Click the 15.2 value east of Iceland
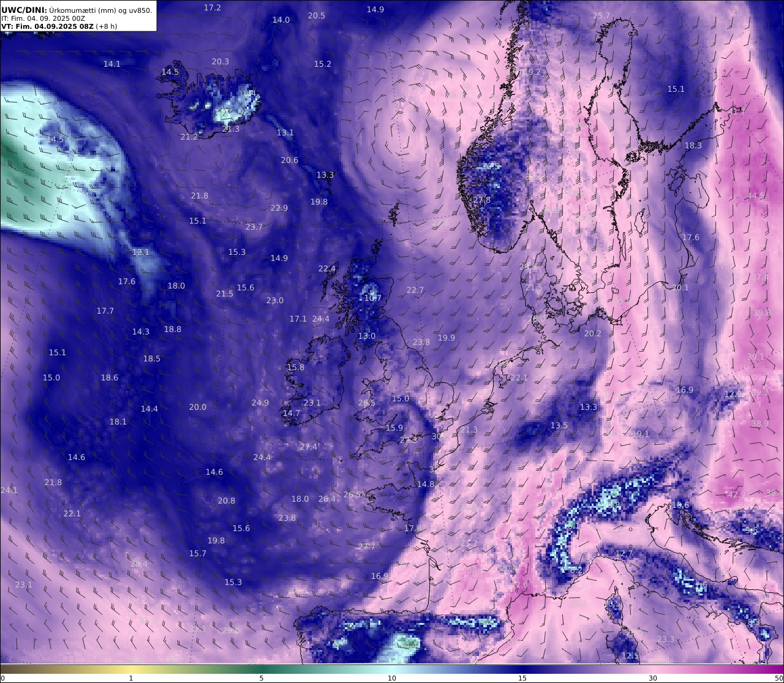 (323, 64)
